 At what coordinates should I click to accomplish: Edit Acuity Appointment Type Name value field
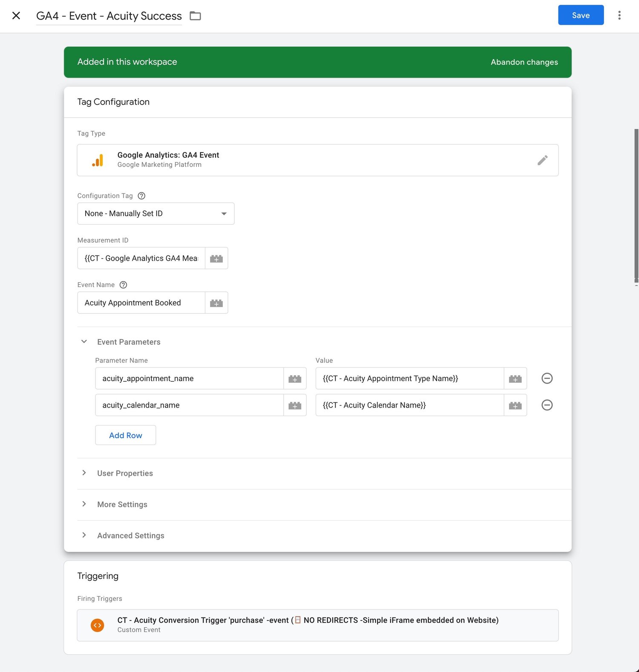[x=410, y=379]
